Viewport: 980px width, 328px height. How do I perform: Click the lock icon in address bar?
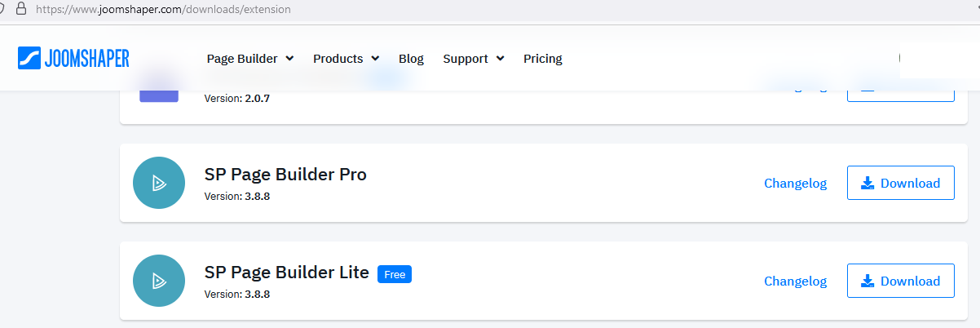tap(21, 9)
